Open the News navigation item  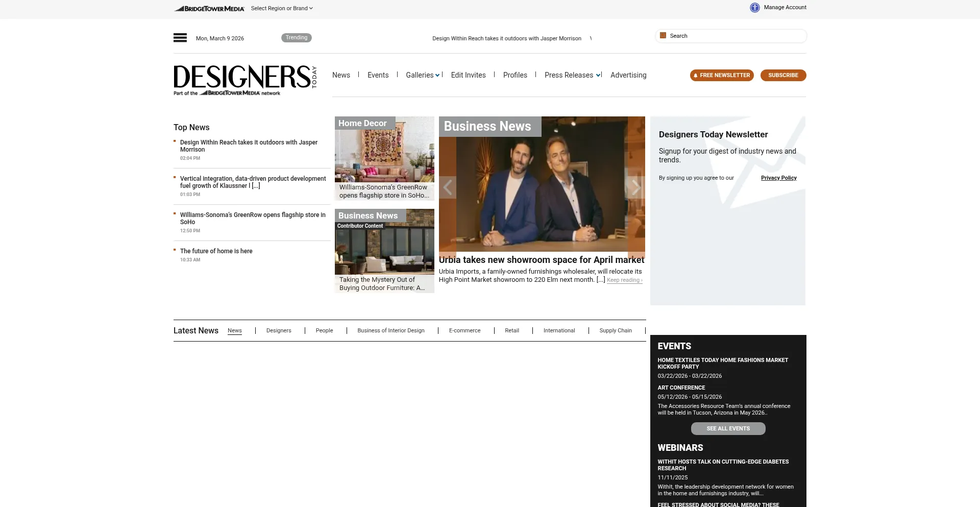341,75
